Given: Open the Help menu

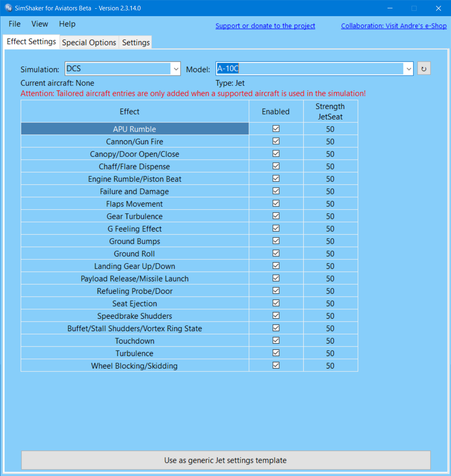Looking at the screenshot, I should pos(67,24).
